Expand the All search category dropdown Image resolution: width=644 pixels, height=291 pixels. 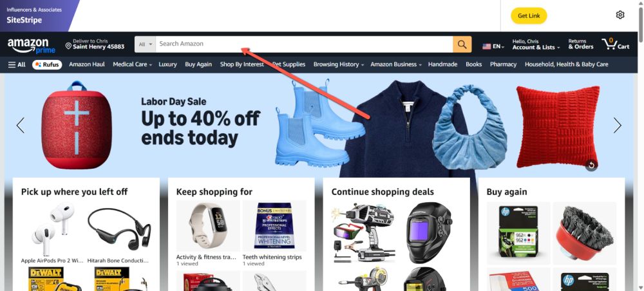coord(145,44)
